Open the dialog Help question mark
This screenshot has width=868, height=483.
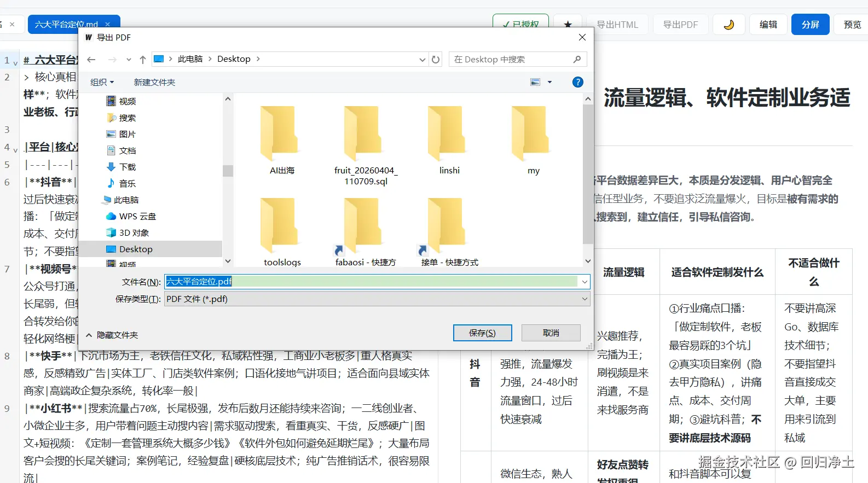pyautogui.click(x=577, y=82)
